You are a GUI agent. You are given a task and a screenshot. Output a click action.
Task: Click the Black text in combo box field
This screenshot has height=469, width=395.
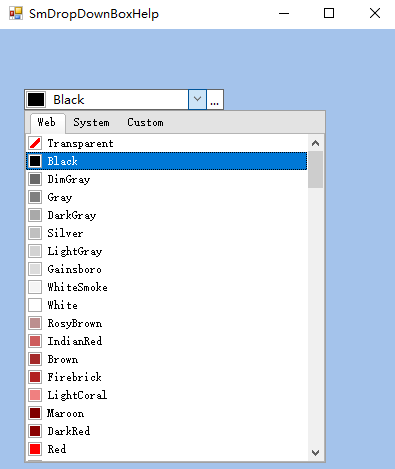pyautogui.click(x=69, y=99)
